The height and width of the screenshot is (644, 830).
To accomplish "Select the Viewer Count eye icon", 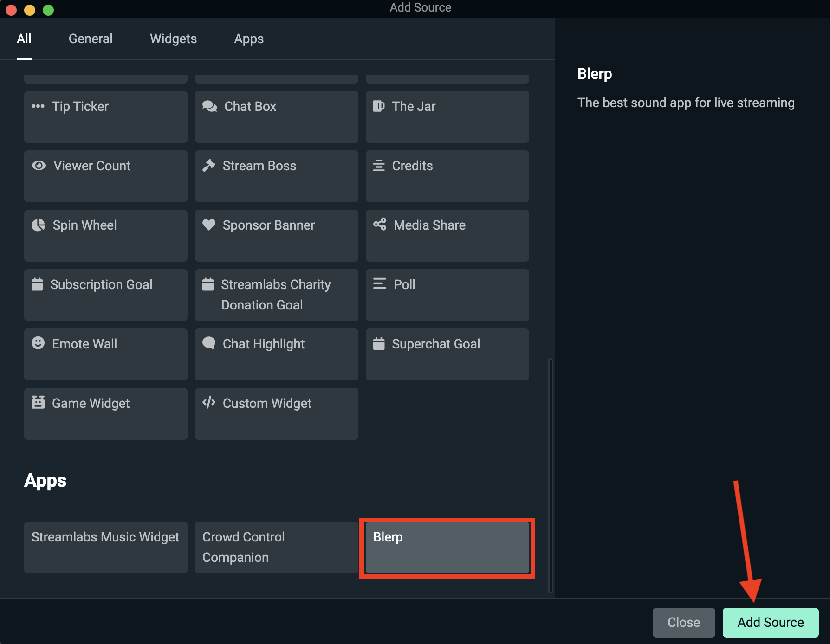I will tap(39, 166).
